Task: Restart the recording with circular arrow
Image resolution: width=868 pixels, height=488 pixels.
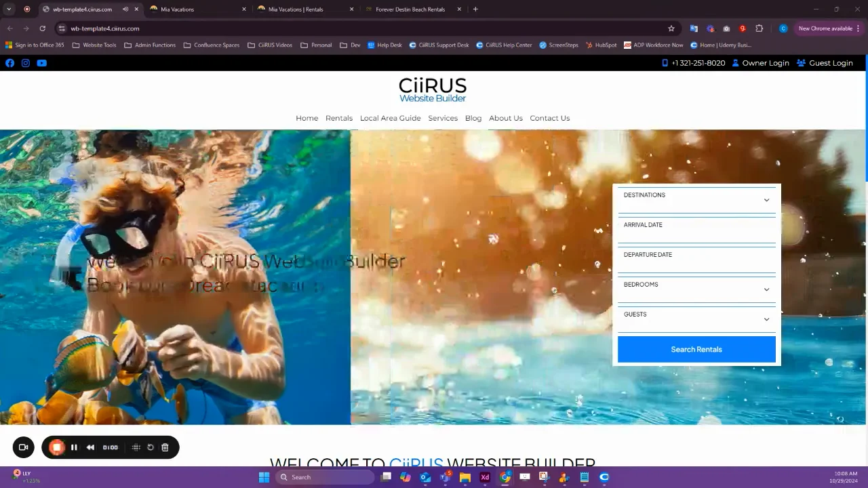Action: click(151, 447)
